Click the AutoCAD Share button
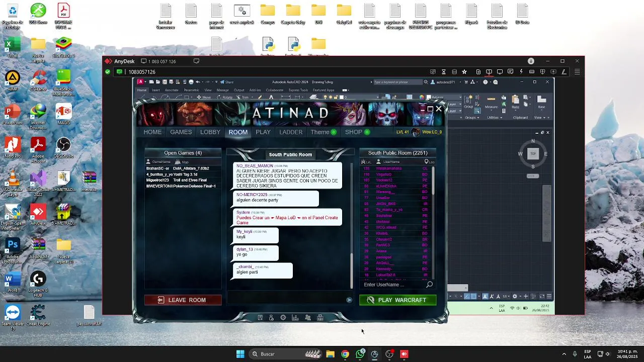 pyautogui.click(x=227, y=82)
